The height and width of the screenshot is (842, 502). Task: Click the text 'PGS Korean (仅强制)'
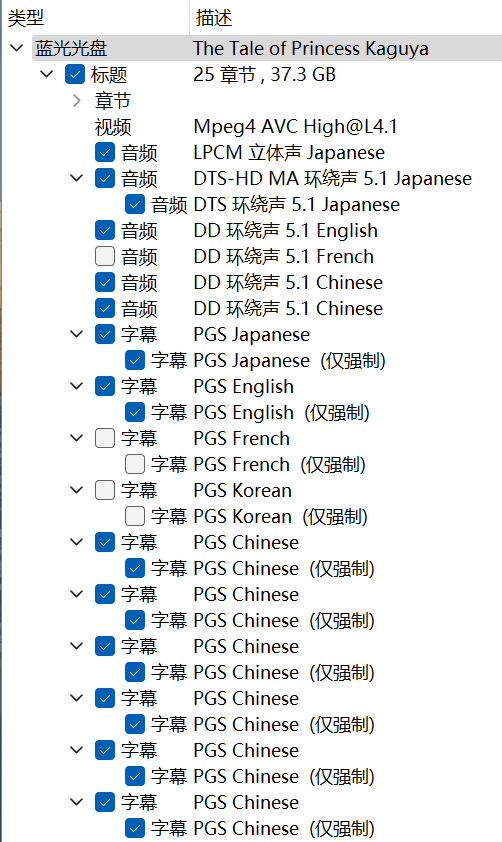pos(281,516)
